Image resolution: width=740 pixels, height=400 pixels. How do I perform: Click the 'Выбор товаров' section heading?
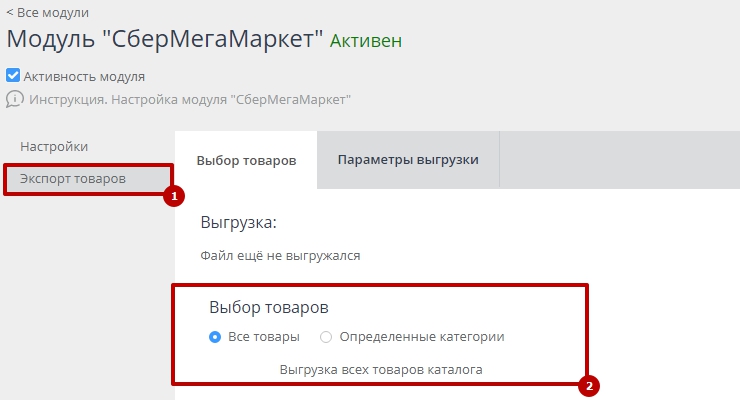269,307
